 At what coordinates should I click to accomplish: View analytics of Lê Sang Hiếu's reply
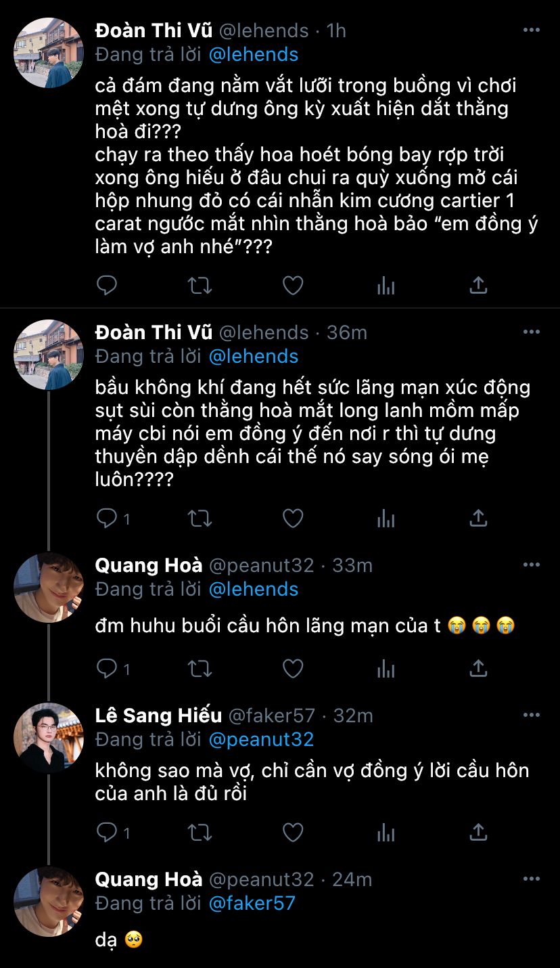[386, 831]
